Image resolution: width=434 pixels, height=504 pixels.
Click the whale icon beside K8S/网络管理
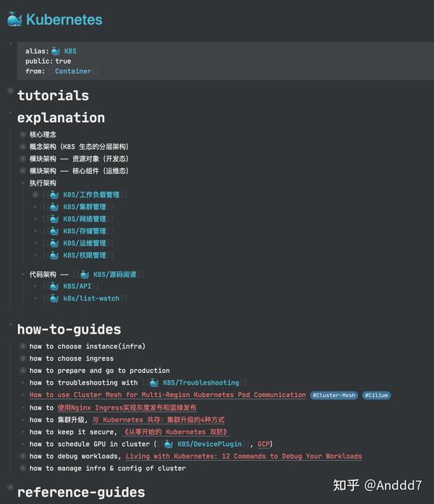(x=54, y=219)
